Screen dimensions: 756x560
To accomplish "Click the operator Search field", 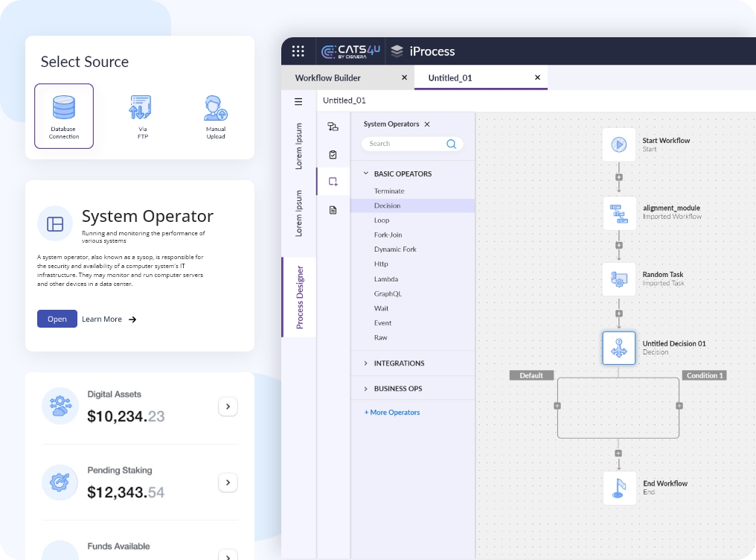I will [x=412, y=144].
